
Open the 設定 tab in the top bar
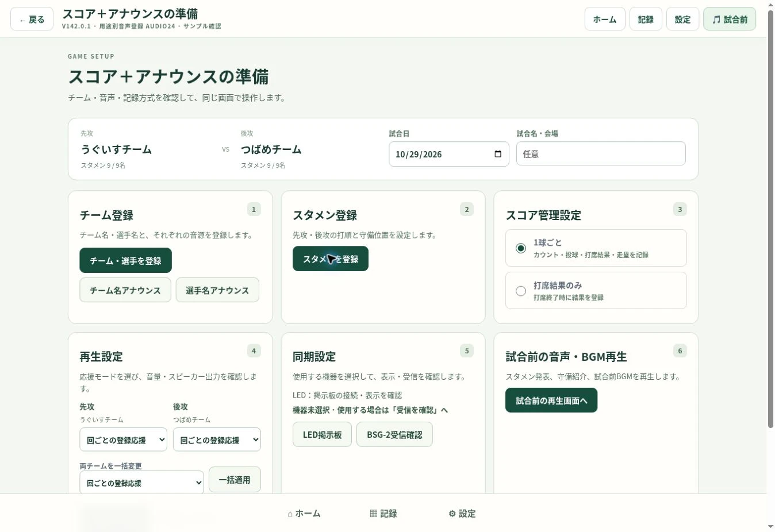(683, 19)
